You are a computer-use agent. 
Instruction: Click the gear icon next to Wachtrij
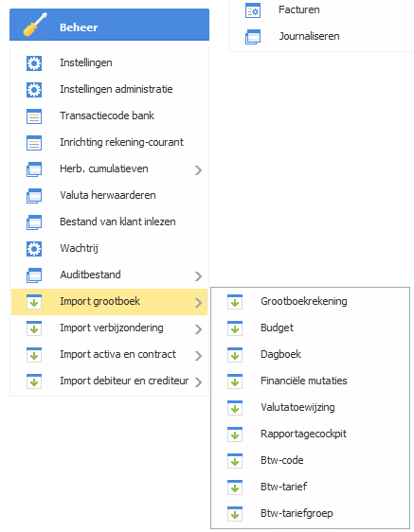pos(34,249)
